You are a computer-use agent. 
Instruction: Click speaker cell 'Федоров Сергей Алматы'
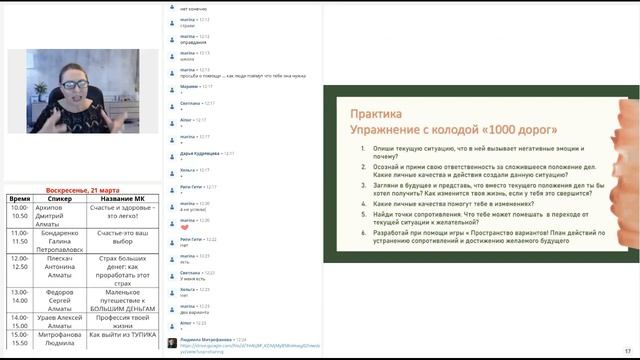pyautogui.click(x=60, y=300)
